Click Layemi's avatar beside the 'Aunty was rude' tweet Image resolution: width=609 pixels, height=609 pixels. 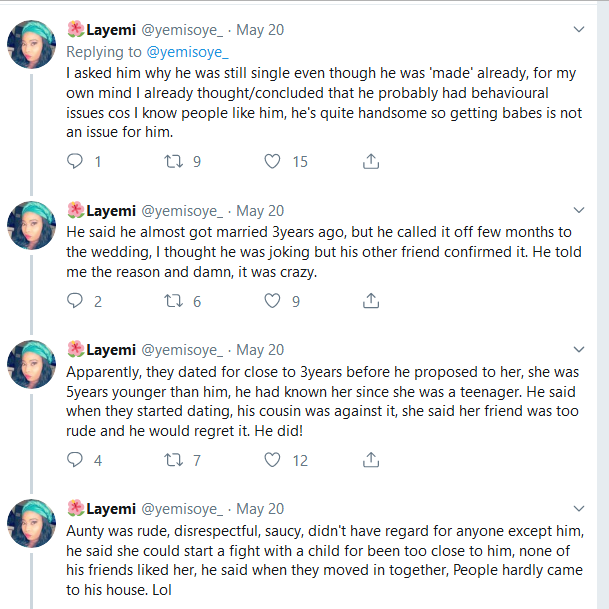pos(31,523)
